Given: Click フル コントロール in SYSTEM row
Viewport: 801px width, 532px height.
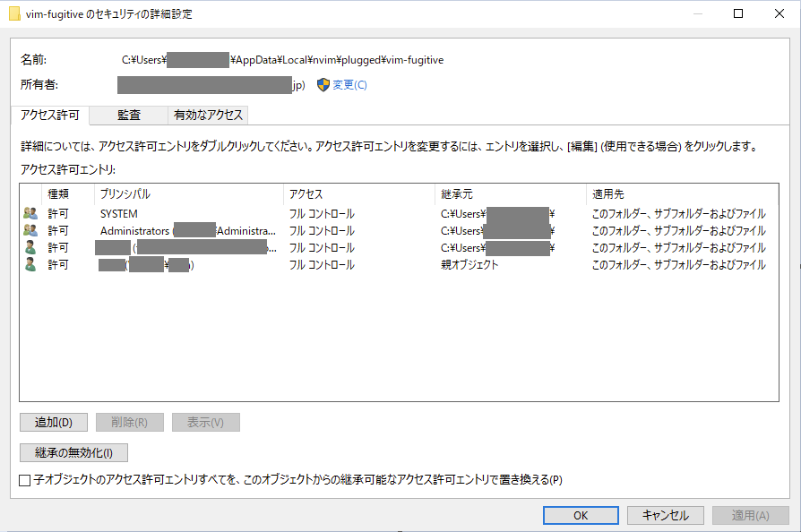Looking at the screenshot, I should click(322, 213).
